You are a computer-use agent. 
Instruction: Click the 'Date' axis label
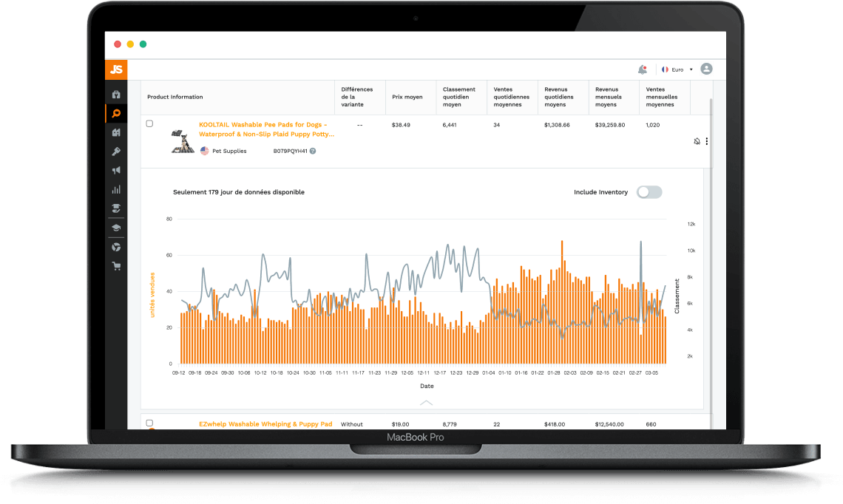(x=427, y=386)
